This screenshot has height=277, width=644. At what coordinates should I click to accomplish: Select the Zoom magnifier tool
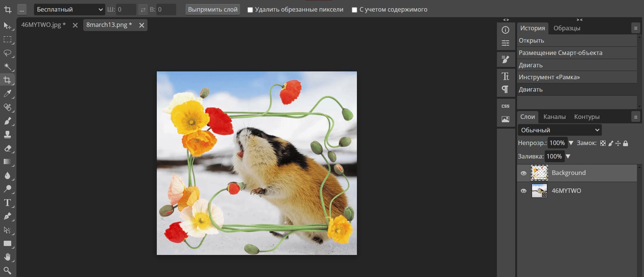tap(7, 270)
